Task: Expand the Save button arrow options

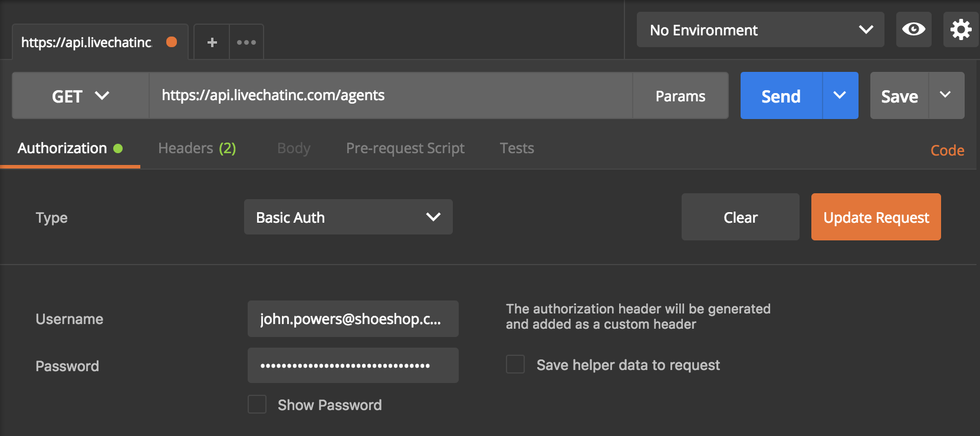Action: click(x=946, y=95)
